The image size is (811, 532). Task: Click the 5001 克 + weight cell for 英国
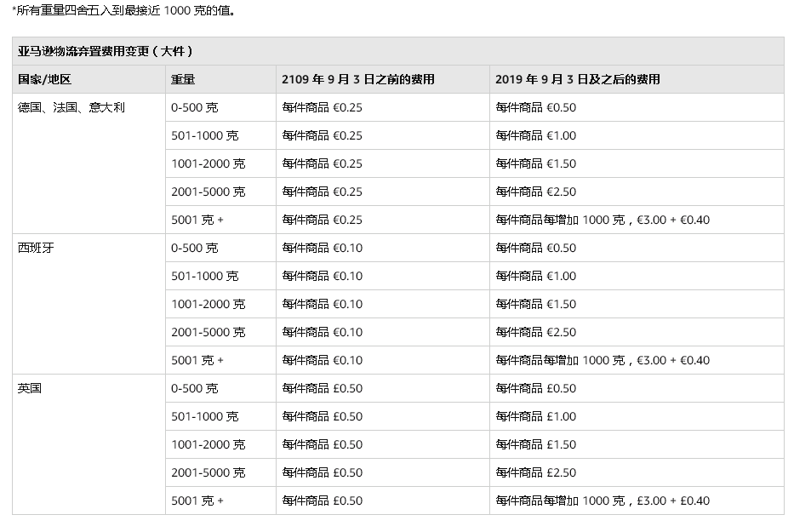[197, 501]
